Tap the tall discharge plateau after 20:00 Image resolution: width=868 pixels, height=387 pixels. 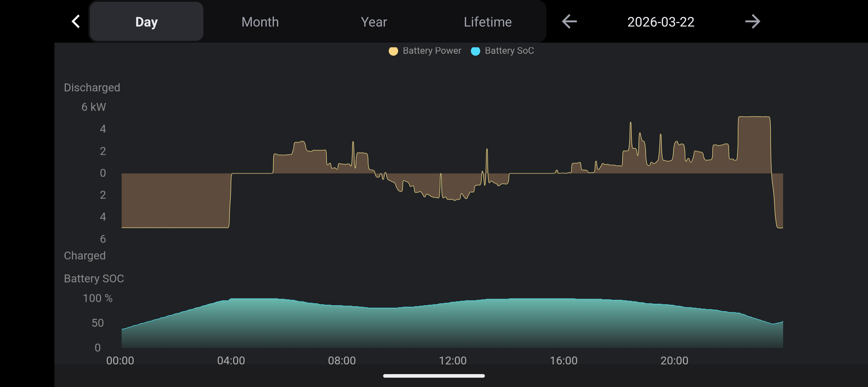point(754,145)
